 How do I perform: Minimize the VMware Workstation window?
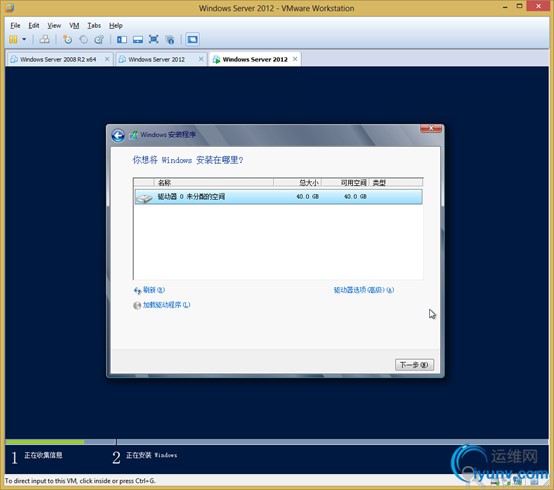(505, 7)
